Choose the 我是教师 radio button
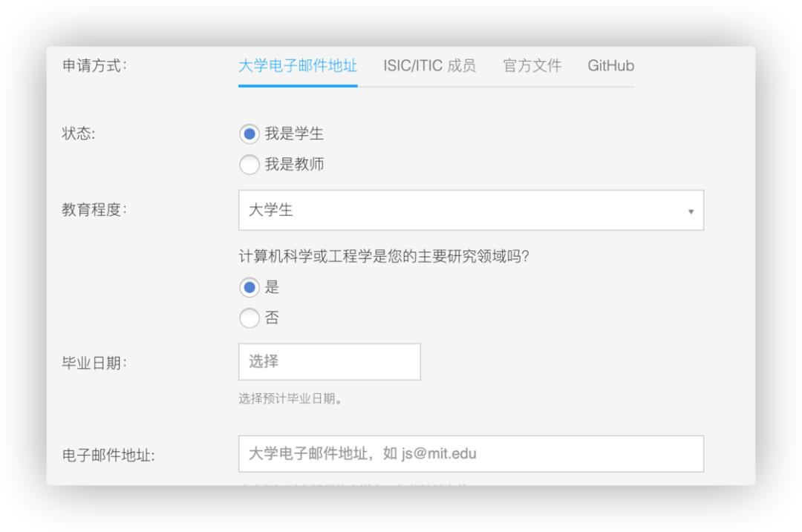 pos(250,165)
